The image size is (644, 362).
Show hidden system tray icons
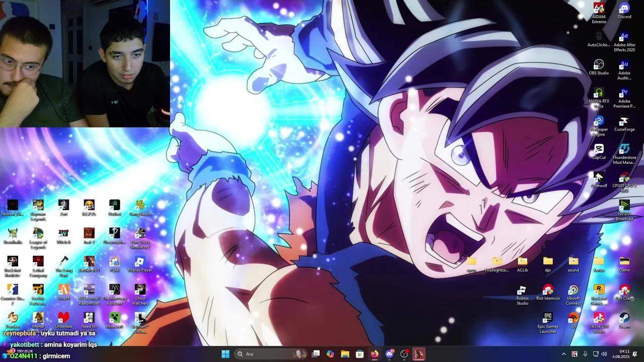[563, 354]
